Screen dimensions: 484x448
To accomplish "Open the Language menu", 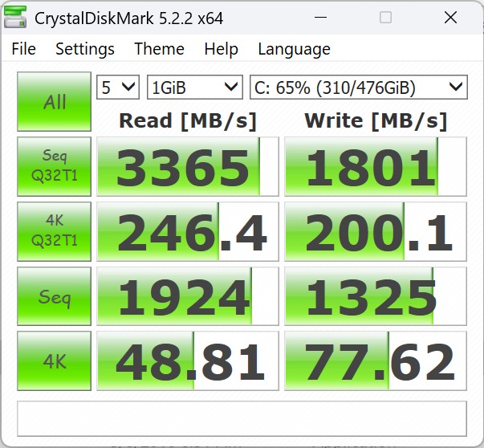I will [294, 49].
